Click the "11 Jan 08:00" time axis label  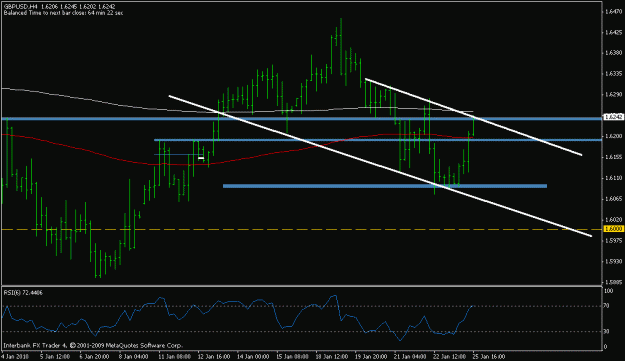pyautogui.click(x=174, y=356)
